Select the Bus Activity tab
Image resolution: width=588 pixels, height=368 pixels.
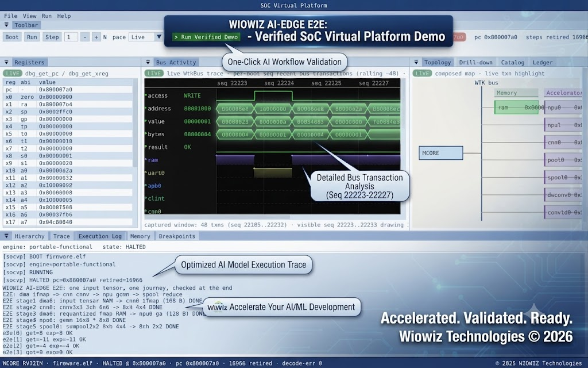(176, 62)
